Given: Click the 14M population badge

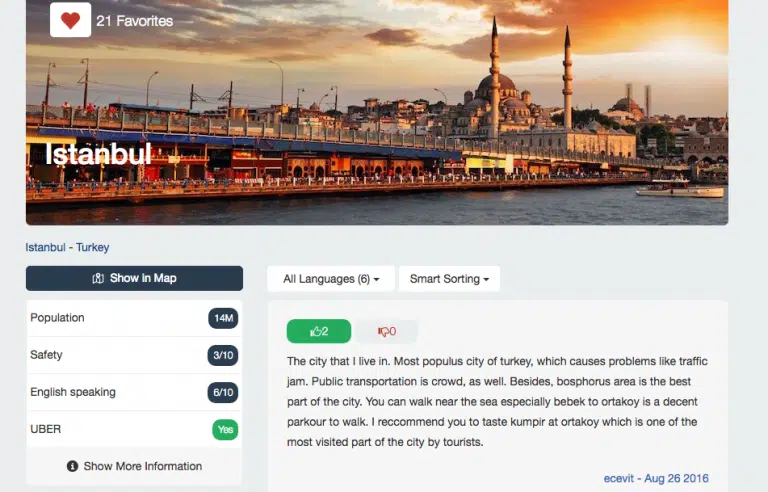Looking at the screenshot, I should pyautogui.click(x=223, y=318).
